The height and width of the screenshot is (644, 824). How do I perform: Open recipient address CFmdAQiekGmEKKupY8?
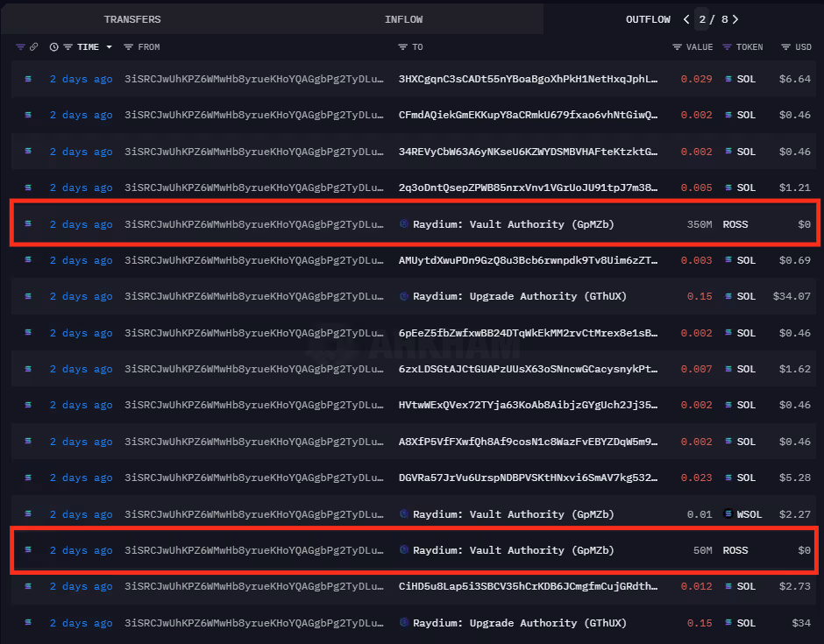(528, 115)
